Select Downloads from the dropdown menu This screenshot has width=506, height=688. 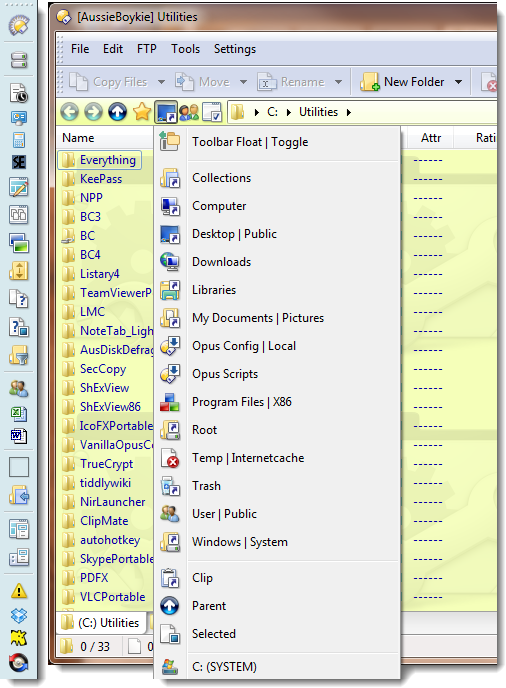(278, 262)
